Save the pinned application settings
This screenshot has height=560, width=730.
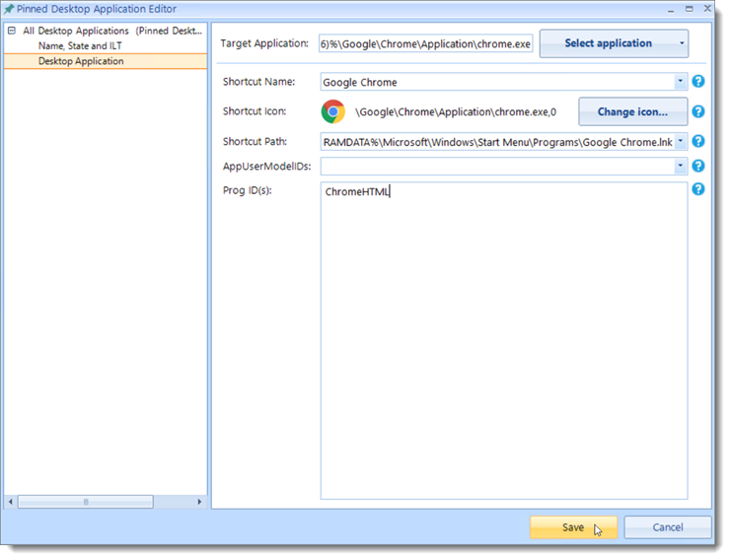[x=573, y=527]
